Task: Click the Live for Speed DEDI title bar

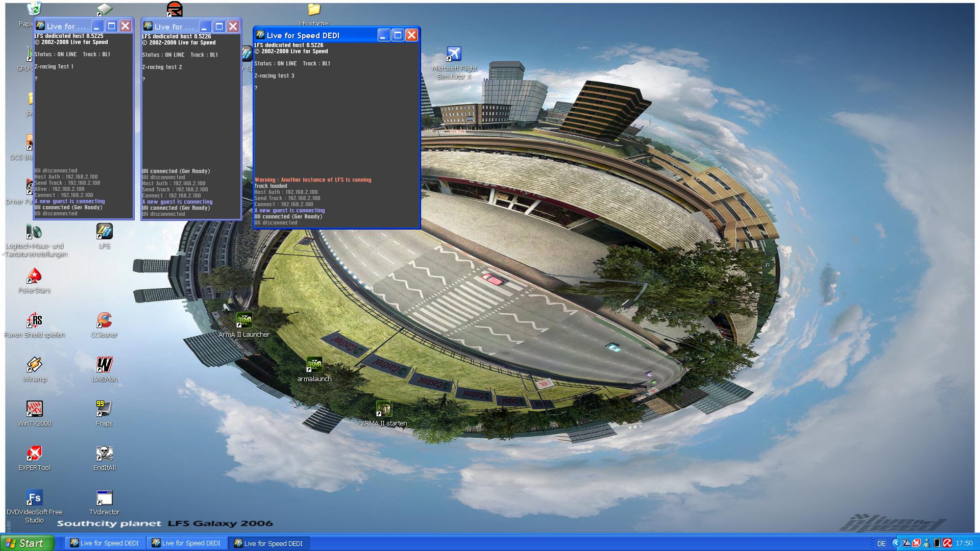Action: pyautogui.click(x=316, y=35)
